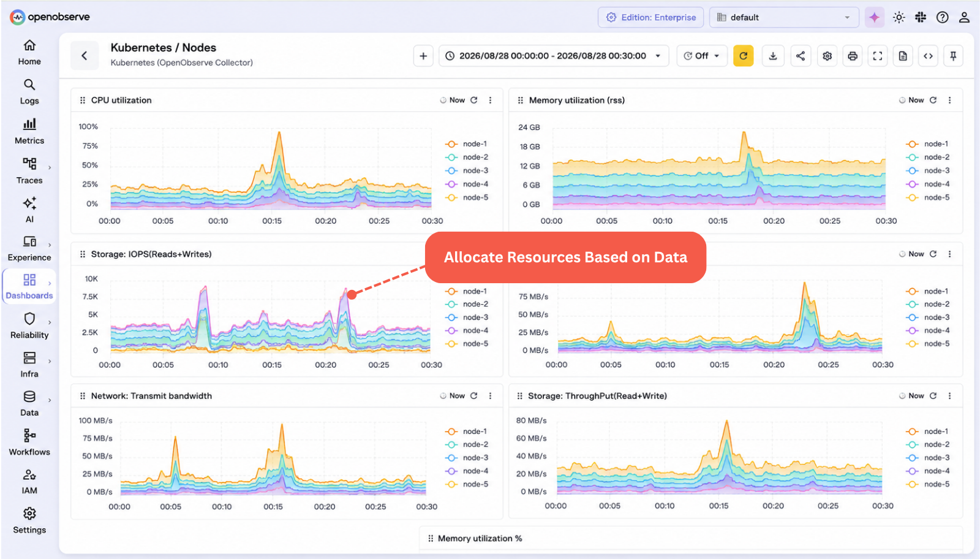
Task: Print the dashboard
Action: tap(853, 56)
